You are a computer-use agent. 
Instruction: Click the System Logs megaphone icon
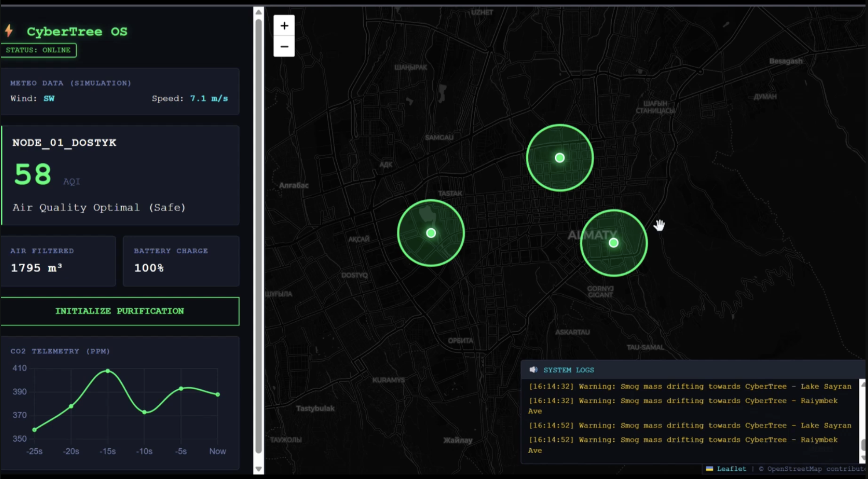point(534,370)
